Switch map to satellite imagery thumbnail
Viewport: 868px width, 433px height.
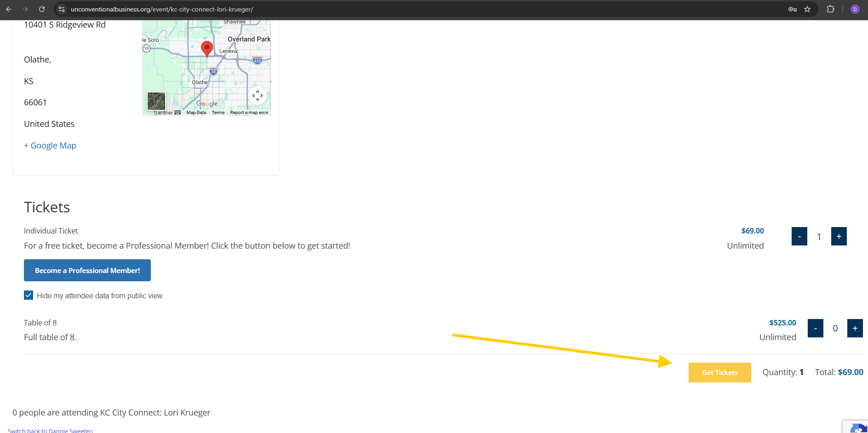coord(156,101)
